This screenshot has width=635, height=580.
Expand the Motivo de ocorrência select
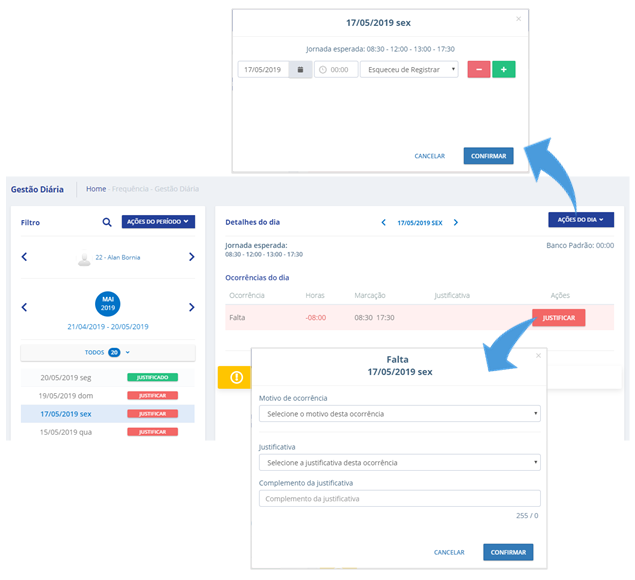[x=399, y=413]
